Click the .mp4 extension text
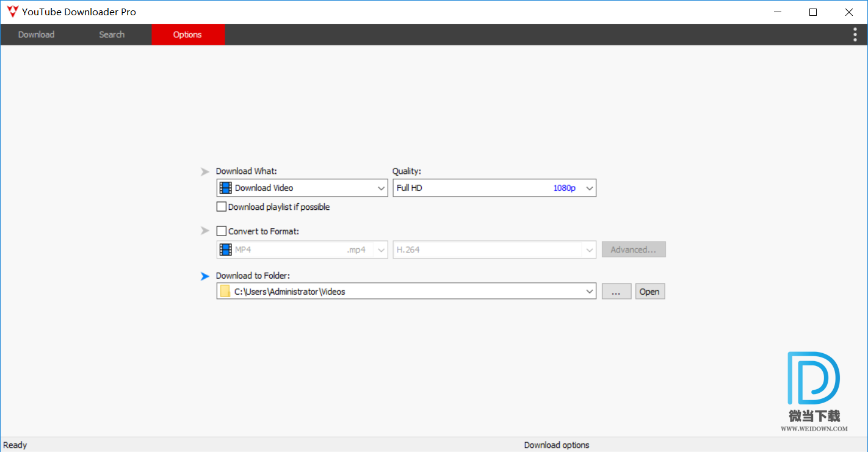 [356, 249]
